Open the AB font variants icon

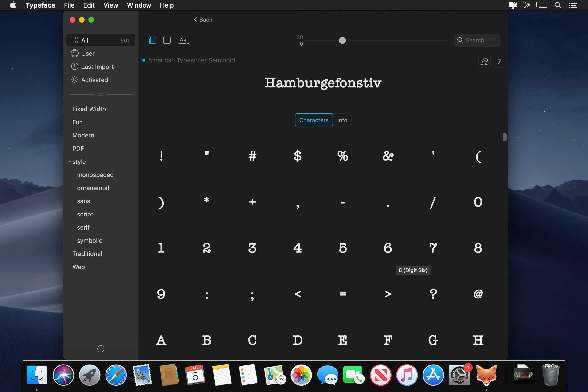pos(485,62)
